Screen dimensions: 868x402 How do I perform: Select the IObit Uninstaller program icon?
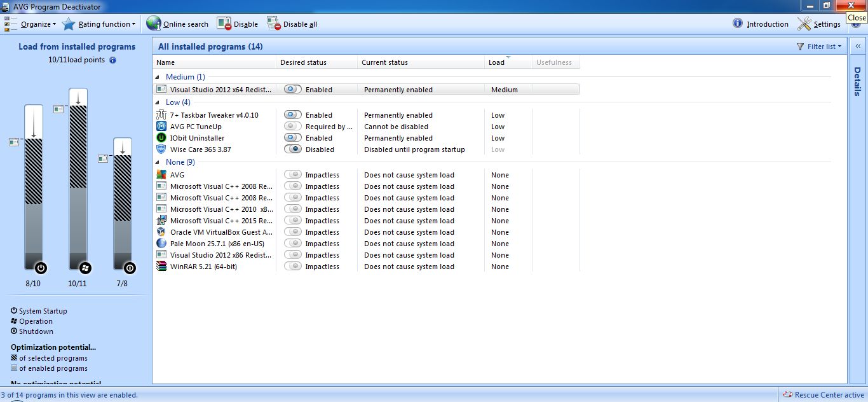click(x=161, y=138)
